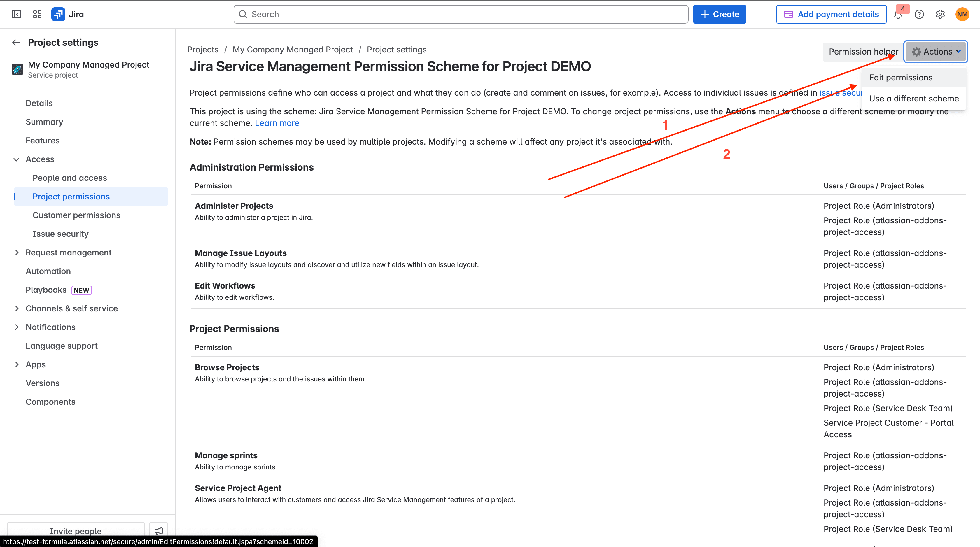Click the Jira logo
Image resolution: width=980 pixels, height=547 pixels.
coord(68,15)
